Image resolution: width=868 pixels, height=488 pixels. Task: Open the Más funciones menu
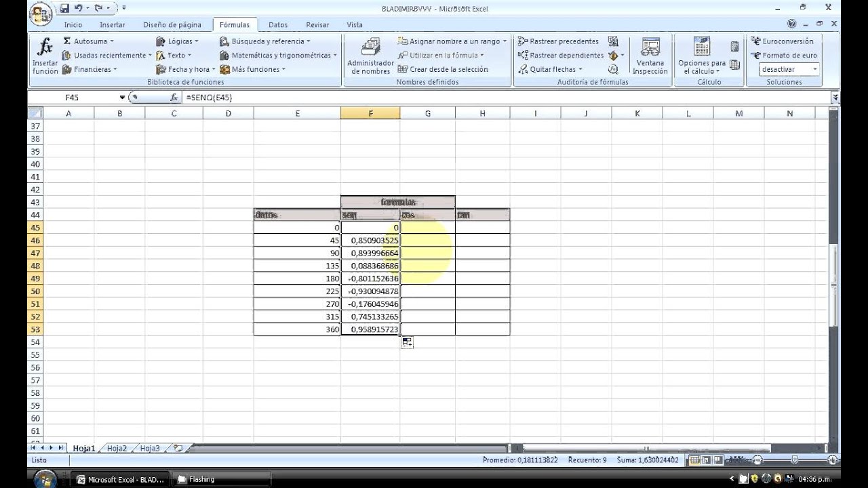253,69
